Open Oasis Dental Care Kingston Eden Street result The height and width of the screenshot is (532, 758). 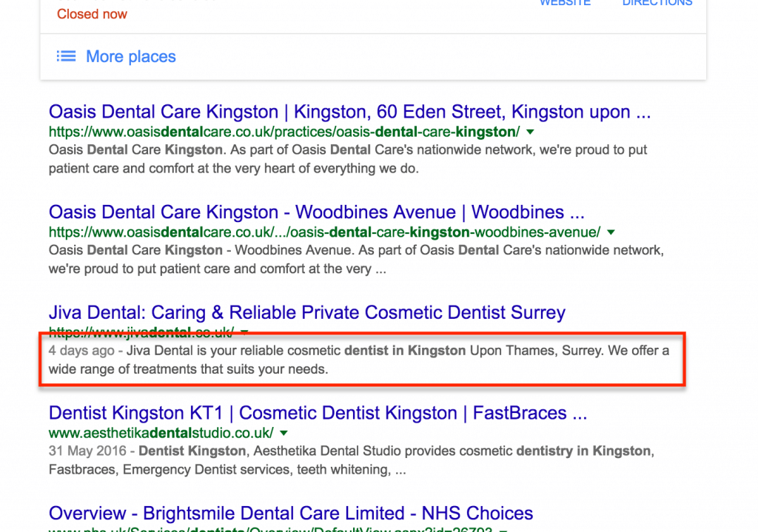click(349, 112)
